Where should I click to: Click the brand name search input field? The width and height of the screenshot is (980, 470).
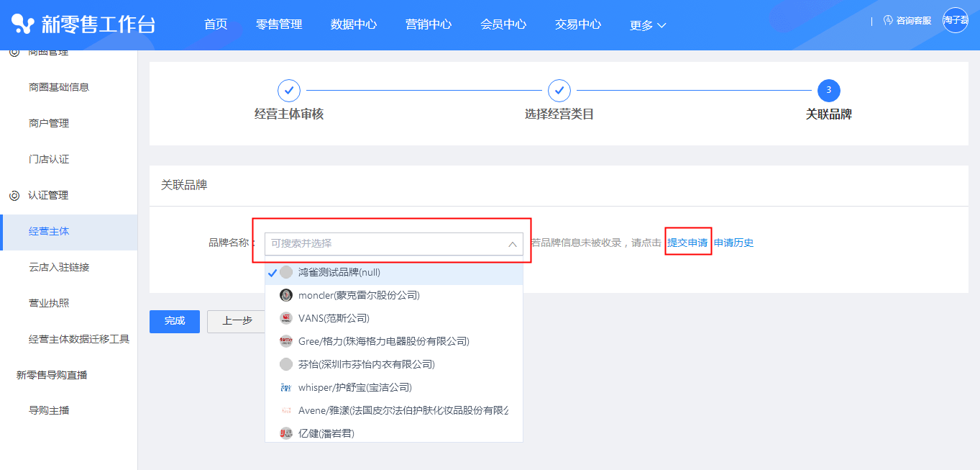click(394, 244)
